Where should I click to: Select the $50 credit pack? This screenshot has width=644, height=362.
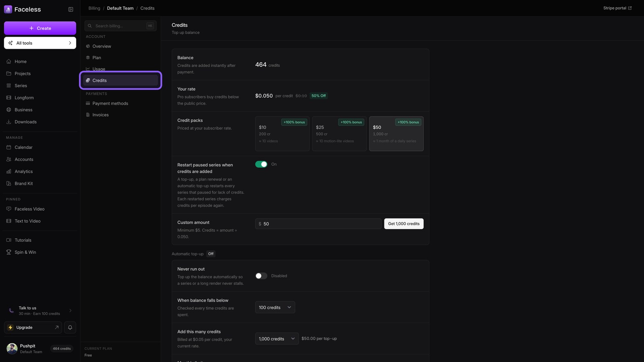tap(396, 134)
